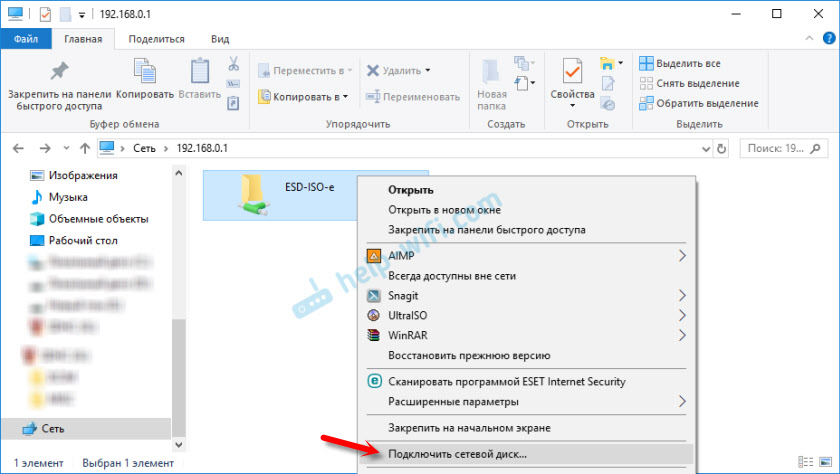Screen dimensions: 840x474
Task: Click the ribbon help question mark icon
Action: pos(825,39)
